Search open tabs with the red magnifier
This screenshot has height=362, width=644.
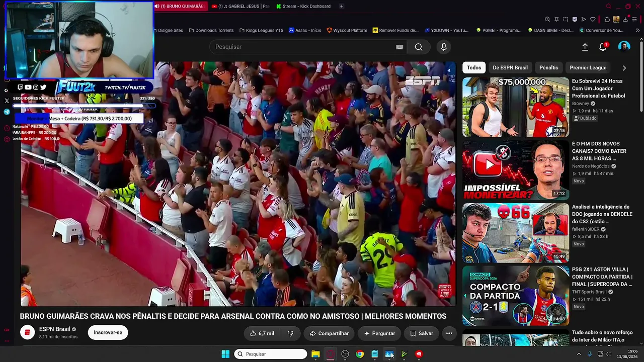point(608,7)
